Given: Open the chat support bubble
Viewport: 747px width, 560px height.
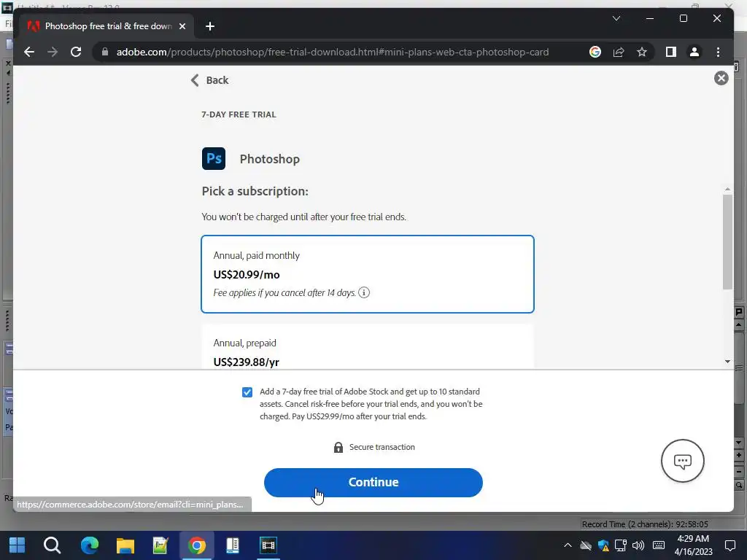Looking at the screenshot, I should click(682, 461).
